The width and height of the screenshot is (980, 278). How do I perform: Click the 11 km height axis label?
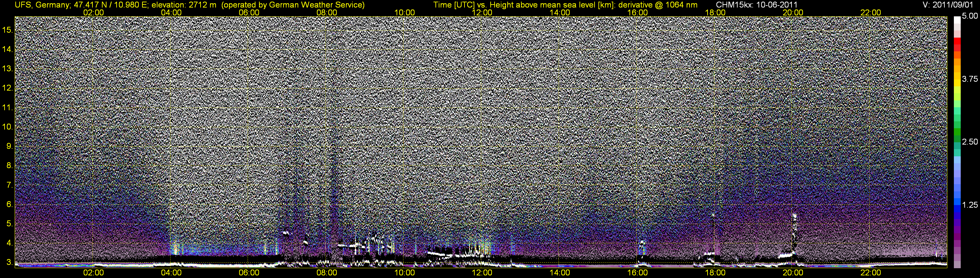point(8,107)
